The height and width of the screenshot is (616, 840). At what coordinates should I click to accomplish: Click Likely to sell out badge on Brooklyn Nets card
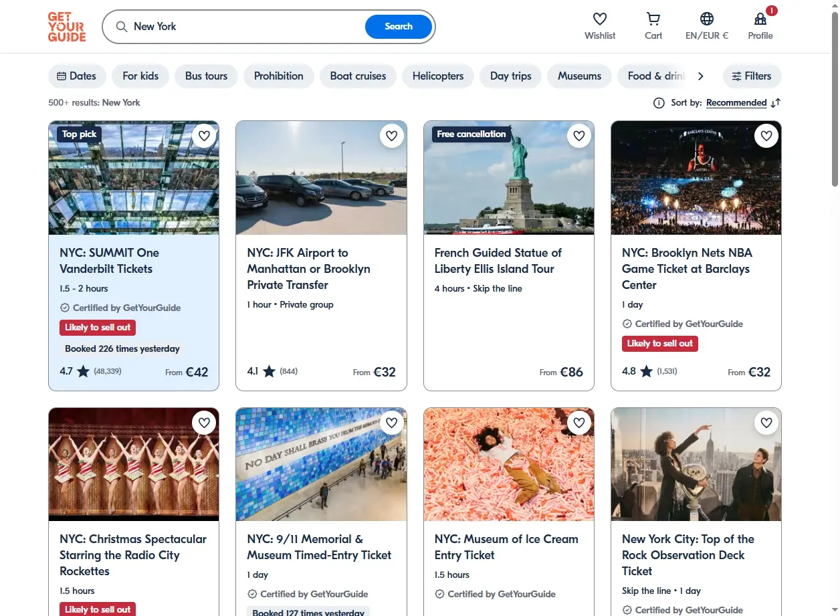660,344
